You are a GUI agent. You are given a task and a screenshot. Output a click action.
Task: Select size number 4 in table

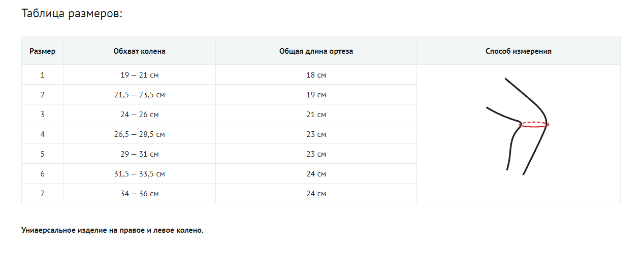(x=43, y=134)
